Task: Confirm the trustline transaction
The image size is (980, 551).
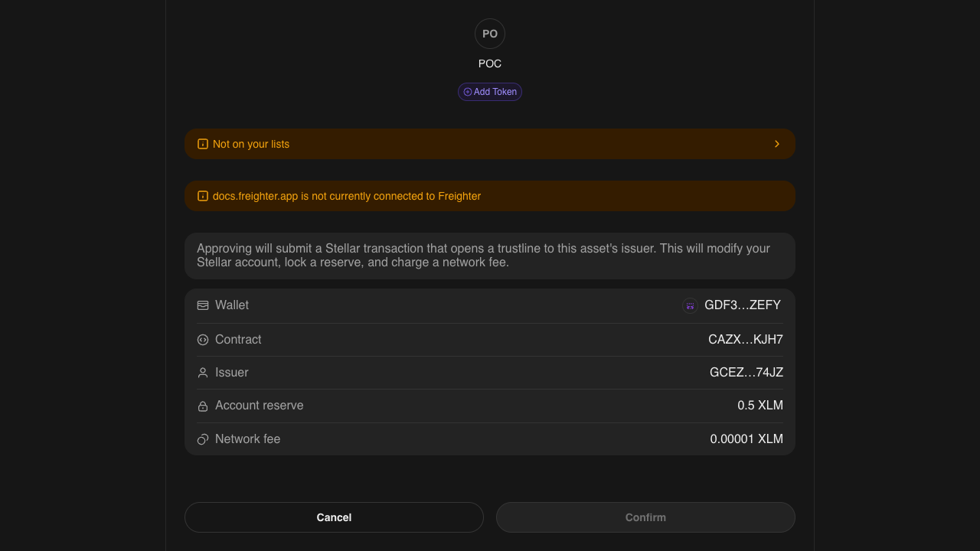Action: [x=645, y=517]
